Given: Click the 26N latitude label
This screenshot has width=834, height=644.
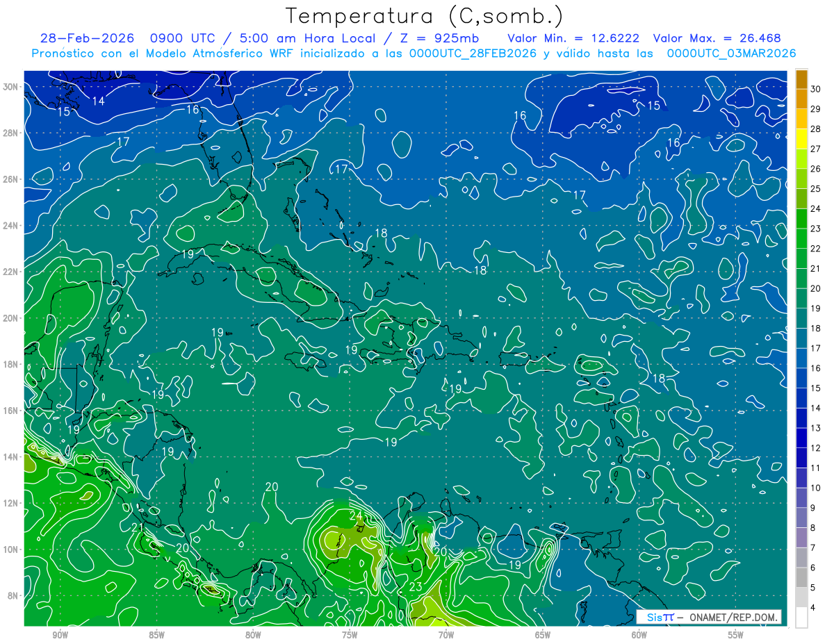Looking at the screenshot, I should 12,179.
